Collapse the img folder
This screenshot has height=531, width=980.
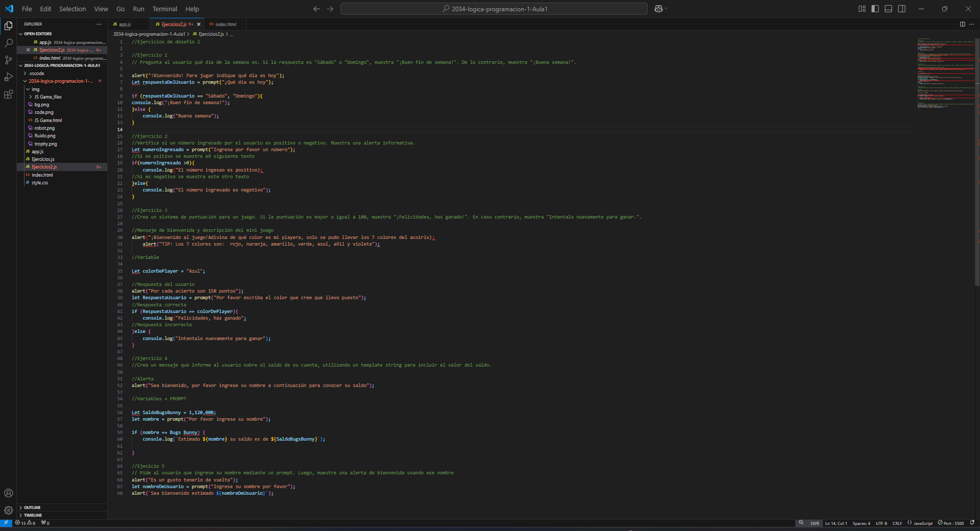pyautogui.click(x=35, y=89)
